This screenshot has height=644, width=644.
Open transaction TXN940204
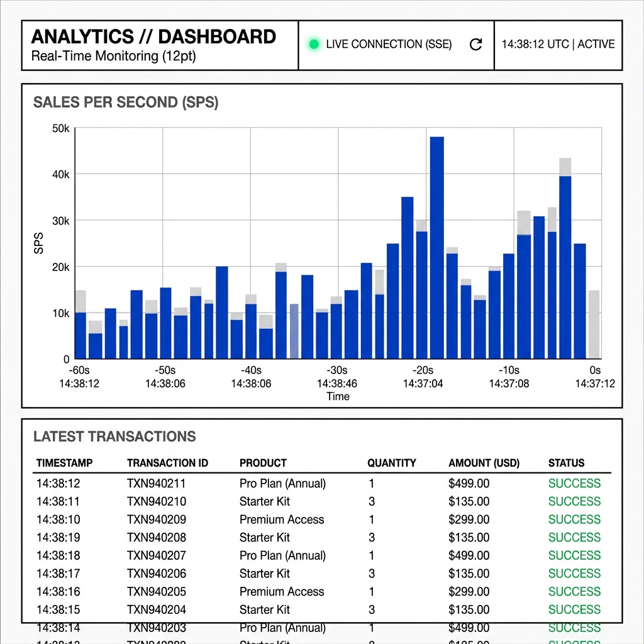156,610
